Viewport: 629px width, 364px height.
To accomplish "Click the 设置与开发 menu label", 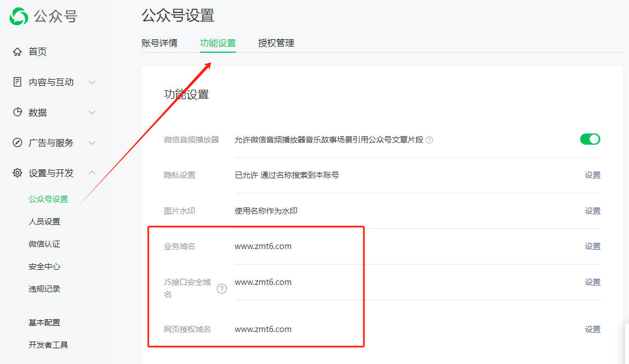I will (x=51, y=173).
